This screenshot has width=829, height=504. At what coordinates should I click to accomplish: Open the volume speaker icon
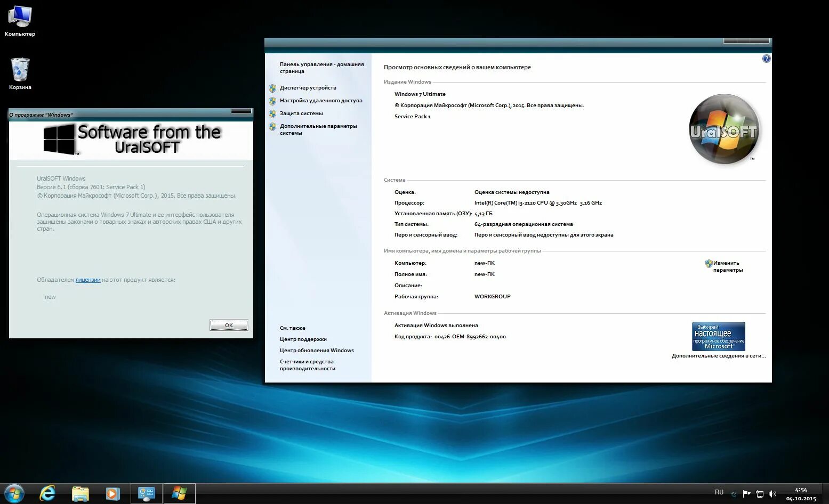[772, 494]
